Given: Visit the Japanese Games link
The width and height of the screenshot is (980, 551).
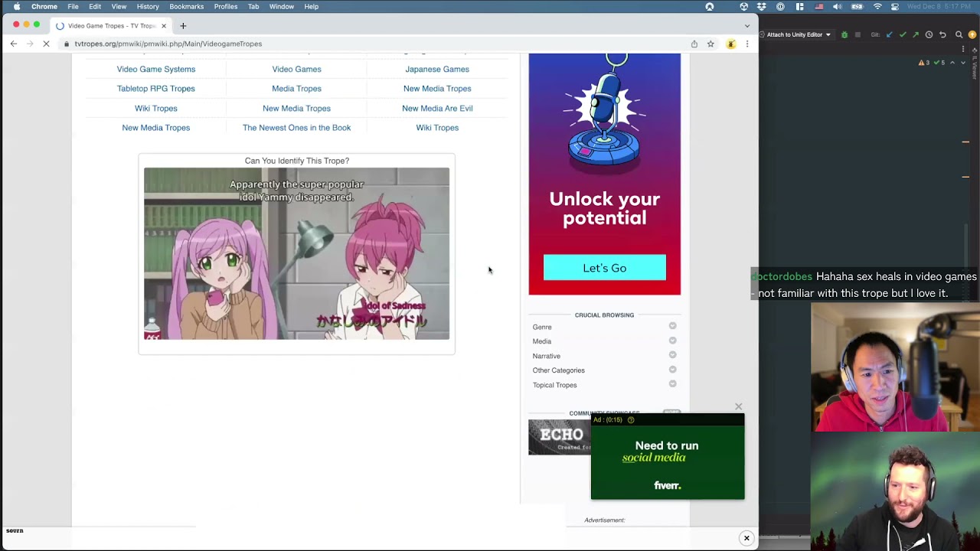Looking at the screenshot, I should coord(437,69).
